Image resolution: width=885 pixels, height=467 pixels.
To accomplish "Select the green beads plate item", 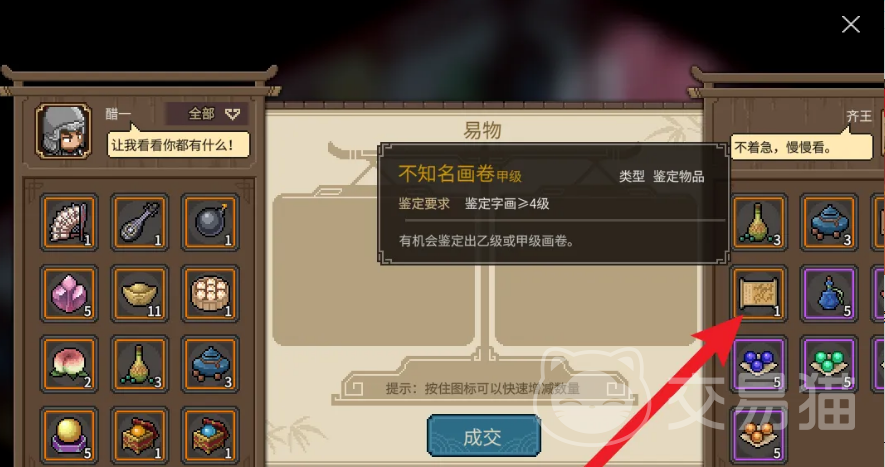I will click(829, 364).
